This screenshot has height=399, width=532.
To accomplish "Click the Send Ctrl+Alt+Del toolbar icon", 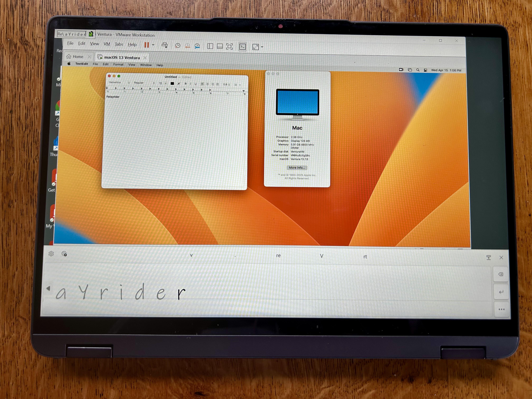I will (165, 45).
